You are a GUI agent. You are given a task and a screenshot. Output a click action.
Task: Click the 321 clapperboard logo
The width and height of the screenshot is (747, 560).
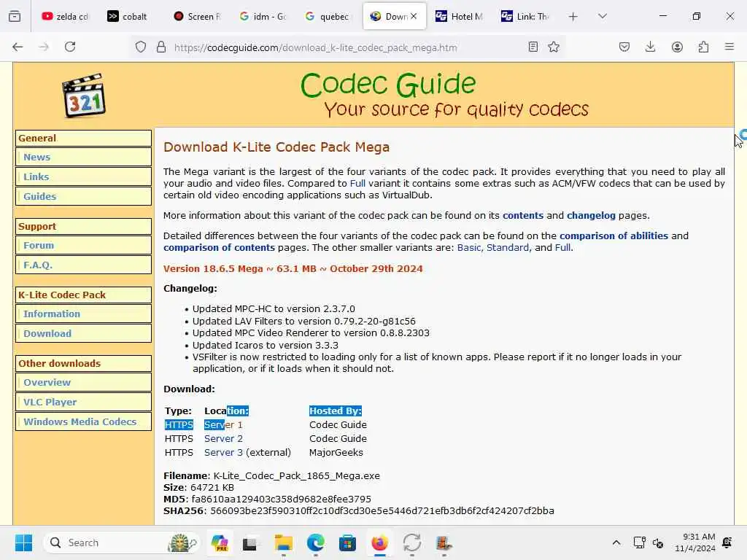click(x=84, y=96)
